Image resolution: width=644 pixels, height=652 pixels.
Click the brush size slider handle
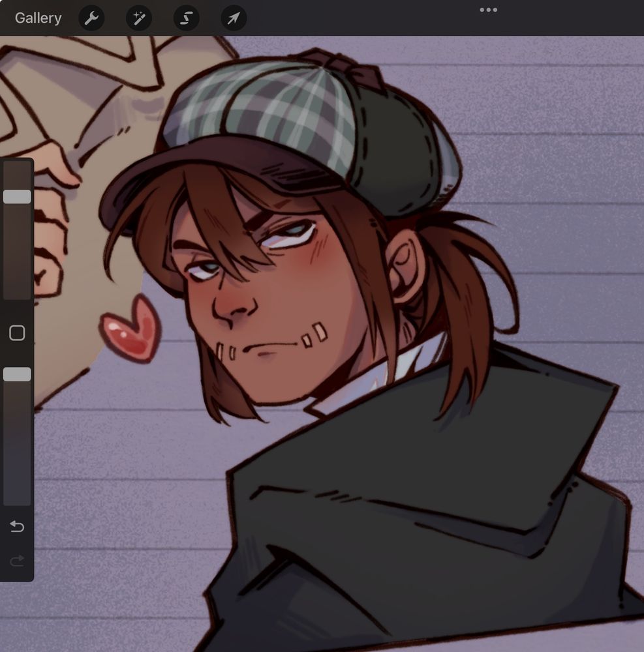(17, 197)
